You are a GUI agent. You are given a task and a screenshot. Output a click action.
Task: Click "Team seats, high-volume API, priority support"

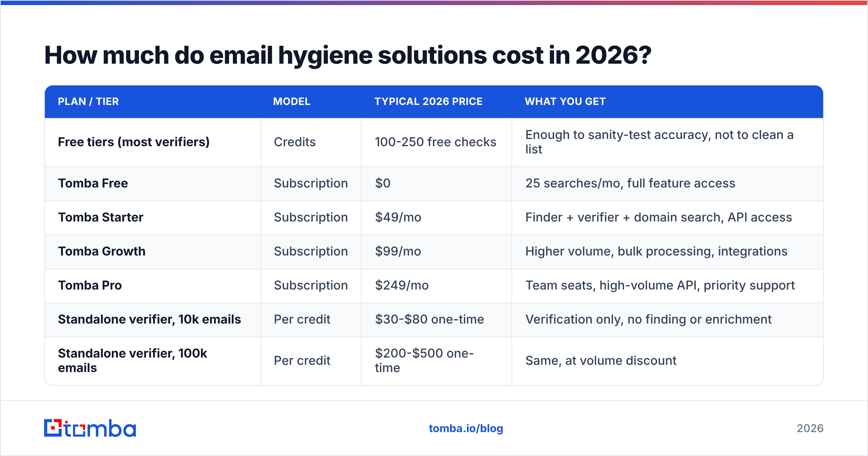(660, 285)
